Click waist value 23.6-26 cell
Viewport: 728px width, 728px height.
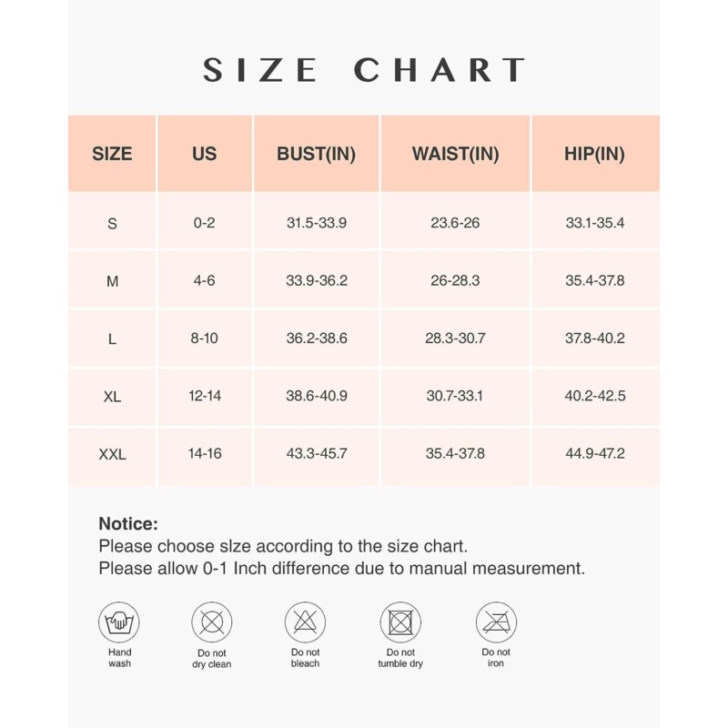pyautogui.click(x=455, y=223)
